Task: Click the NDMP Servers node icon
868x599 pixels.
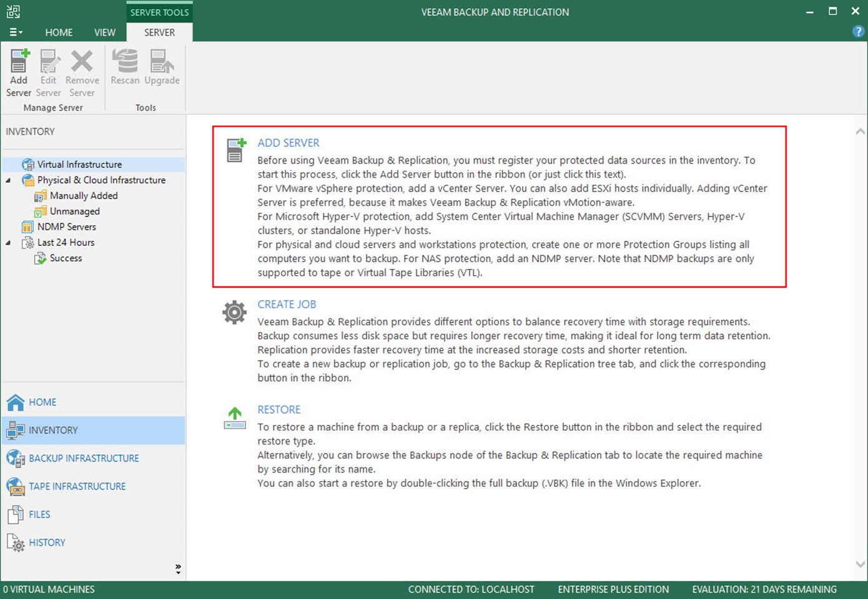Action: click(28, 227)
